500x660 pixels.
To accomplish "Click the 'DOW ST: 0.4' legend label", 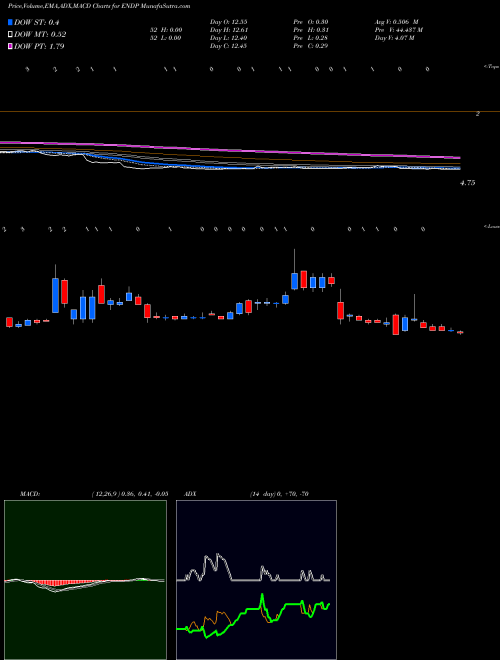I will (x=38, y=22).
